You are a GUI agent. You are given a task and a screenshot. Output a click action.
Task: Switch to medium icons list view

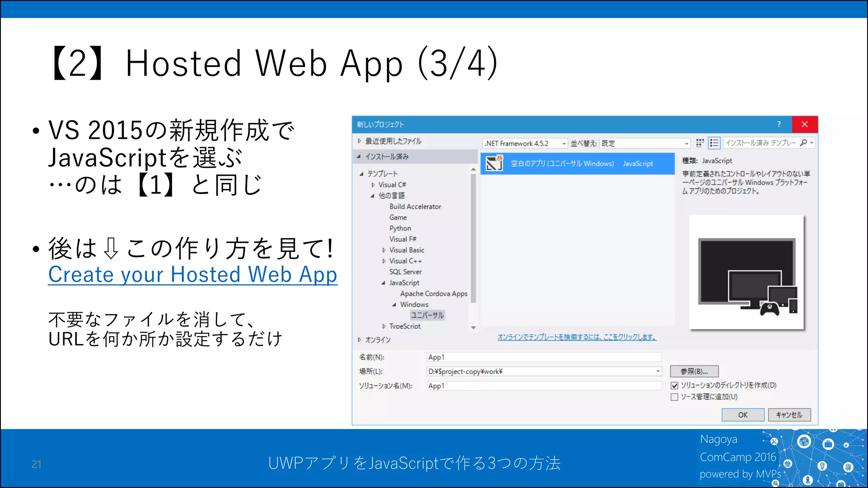click(x=714, y=143)
